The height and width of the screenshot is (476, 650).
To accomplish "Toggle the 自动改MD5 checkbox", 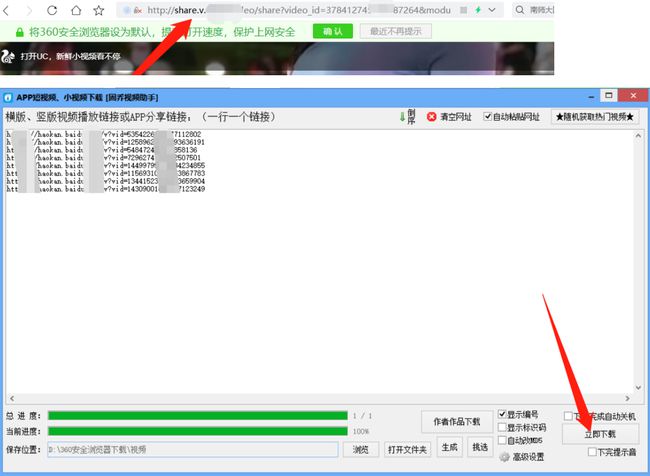I will (x=502, y=440).
